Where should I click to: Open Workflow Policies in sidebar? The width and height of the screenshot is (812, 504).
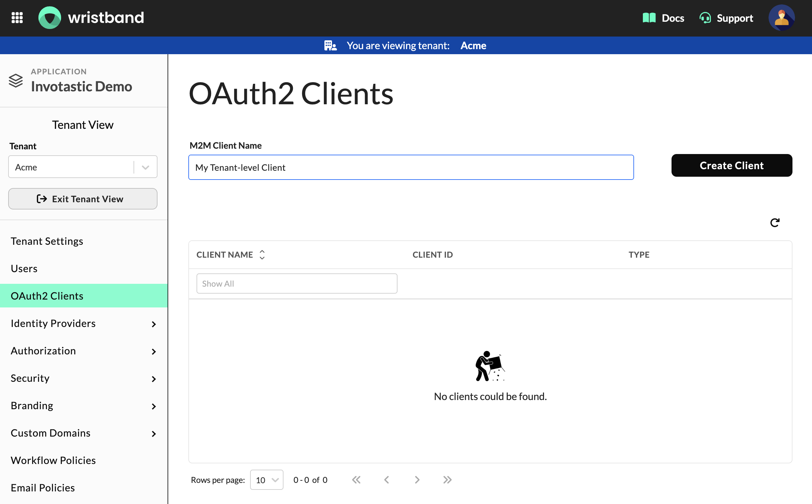pyautogui.click(x=84, y=460)
